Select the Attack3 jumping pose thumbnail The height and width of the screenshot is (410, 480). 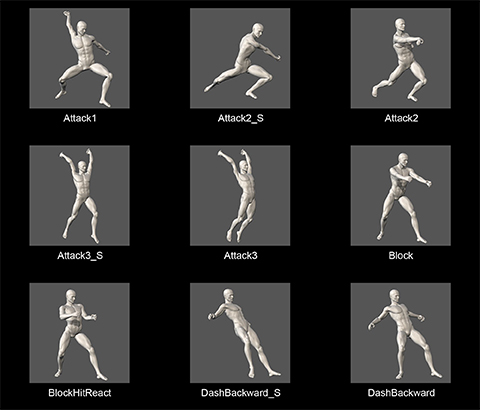click(240, 196)
